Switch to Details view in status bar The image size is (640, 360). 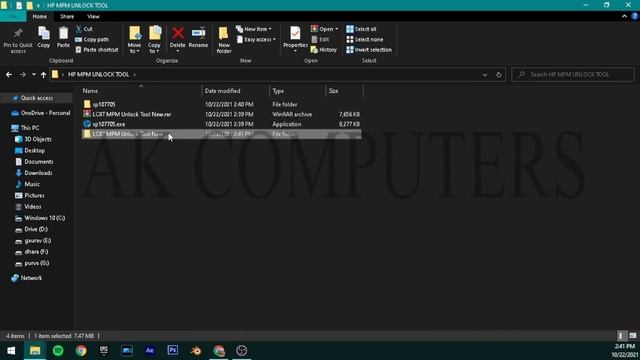tap(621, 336)
